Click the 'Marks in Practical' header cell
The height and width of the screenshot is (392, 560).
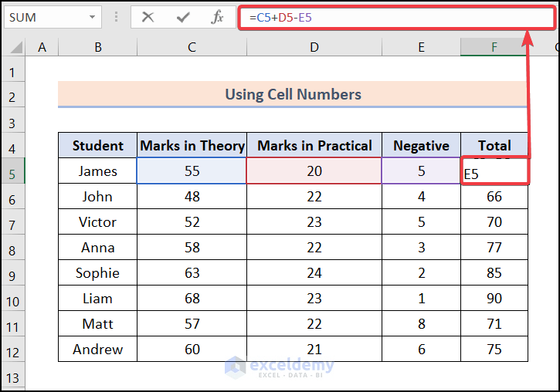[x=314, y=145]
